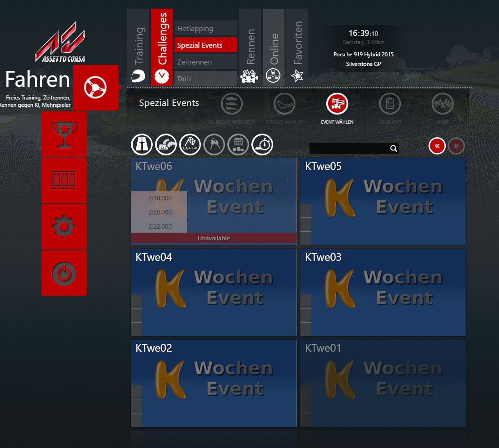Click the Fahrzeug wechseln step icon

click(x=232, y=104)
